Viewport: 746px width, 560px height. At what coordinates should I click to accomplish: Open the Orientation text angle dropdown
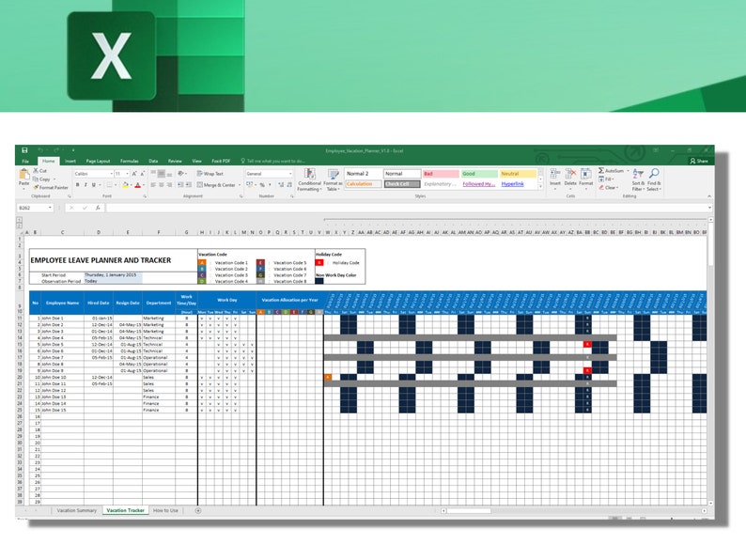[182, 174]
